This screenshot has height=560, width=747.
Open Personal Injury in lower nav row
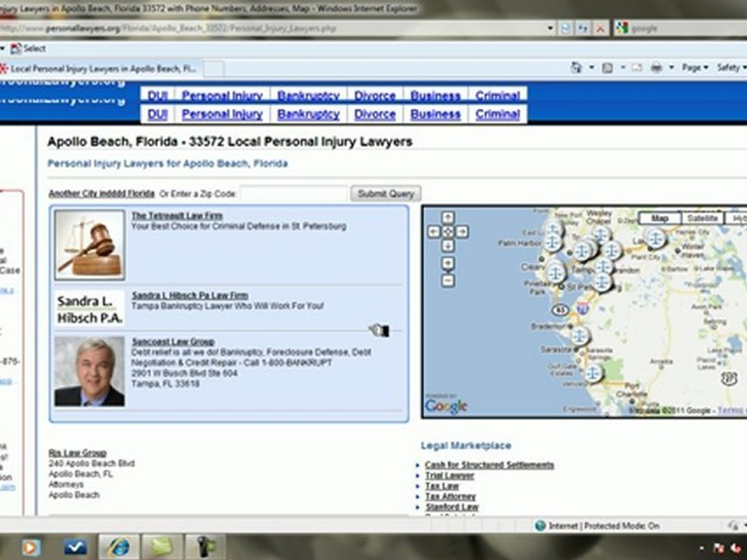tap(222, 114)
